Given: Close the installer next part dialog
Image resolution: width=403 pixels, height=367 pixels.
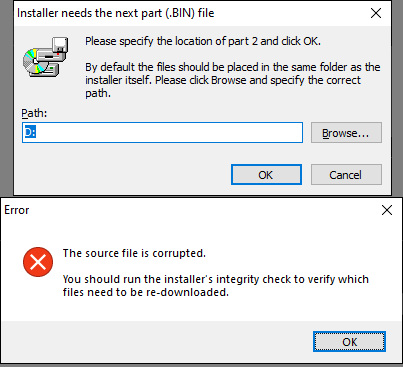Looking at the screenshot, I should pyautogui.click(x=376, y=13).
